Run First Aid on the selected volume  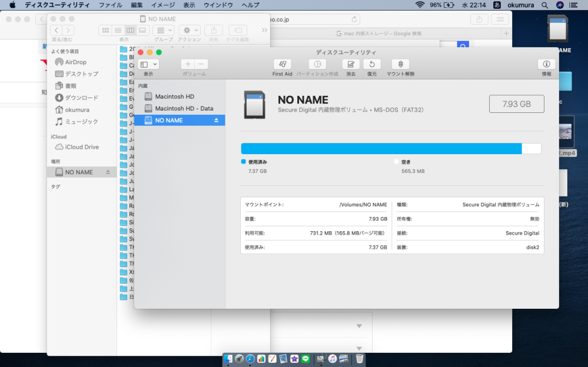click(x=283, y=64)
